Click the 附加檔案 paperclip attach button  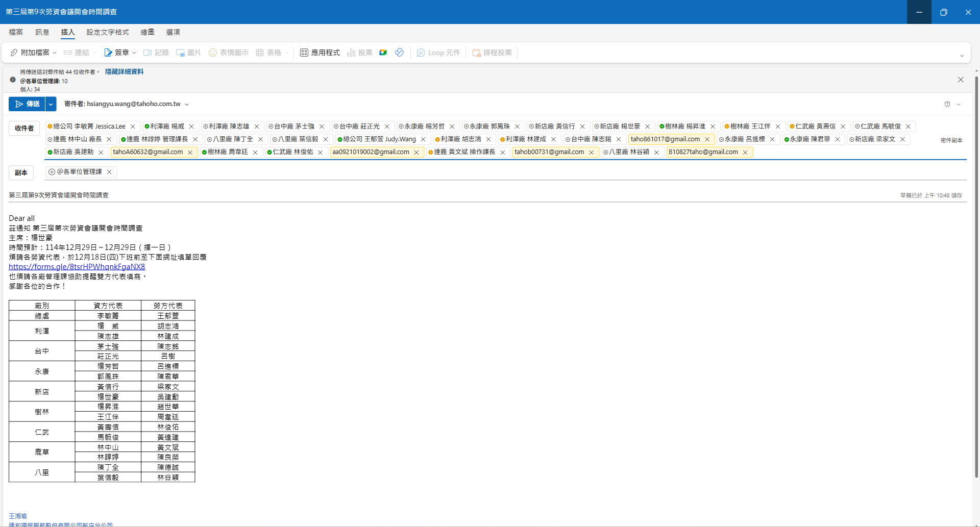[30, 53]
